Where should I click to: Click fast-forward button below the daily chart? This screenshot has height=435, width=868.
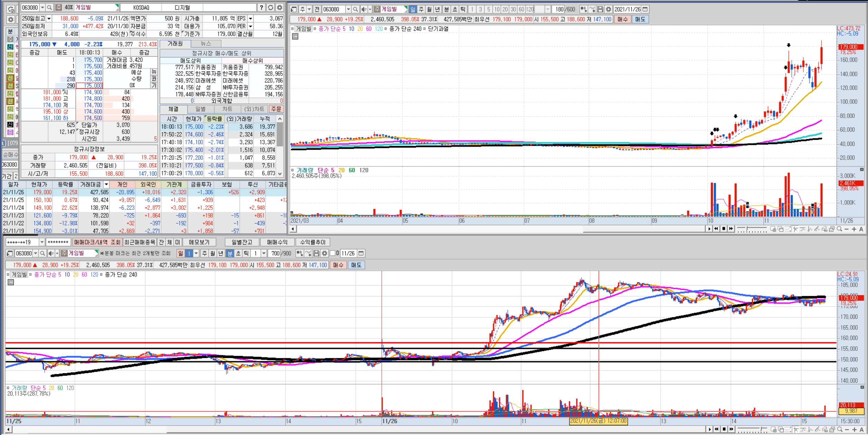tap(731, 229)
